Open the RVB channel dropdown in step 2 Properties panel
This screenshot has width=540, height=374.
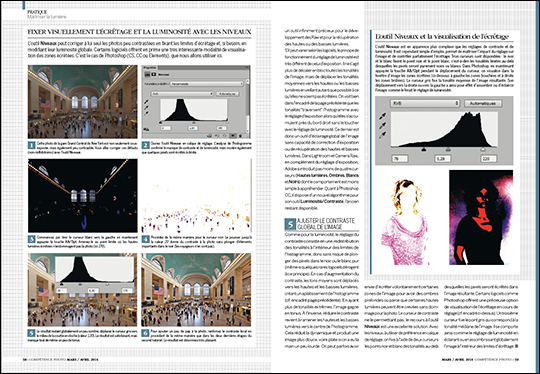[x=182, y=94]
